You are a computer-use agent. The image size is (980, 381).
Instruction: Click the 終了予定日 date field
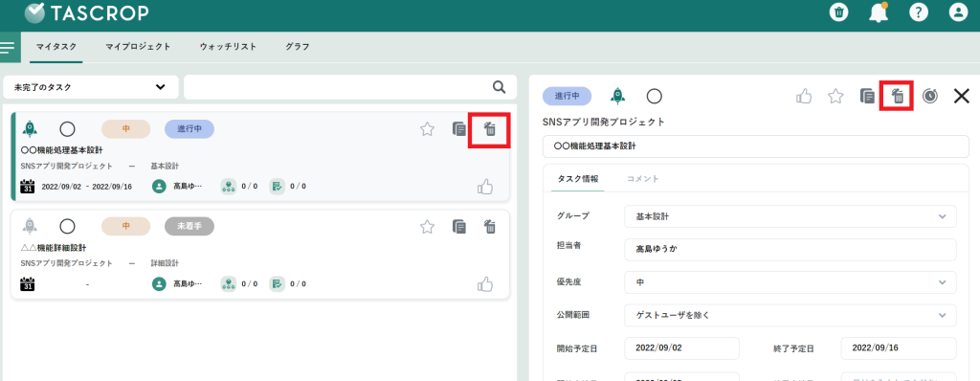tap(899, 347)
